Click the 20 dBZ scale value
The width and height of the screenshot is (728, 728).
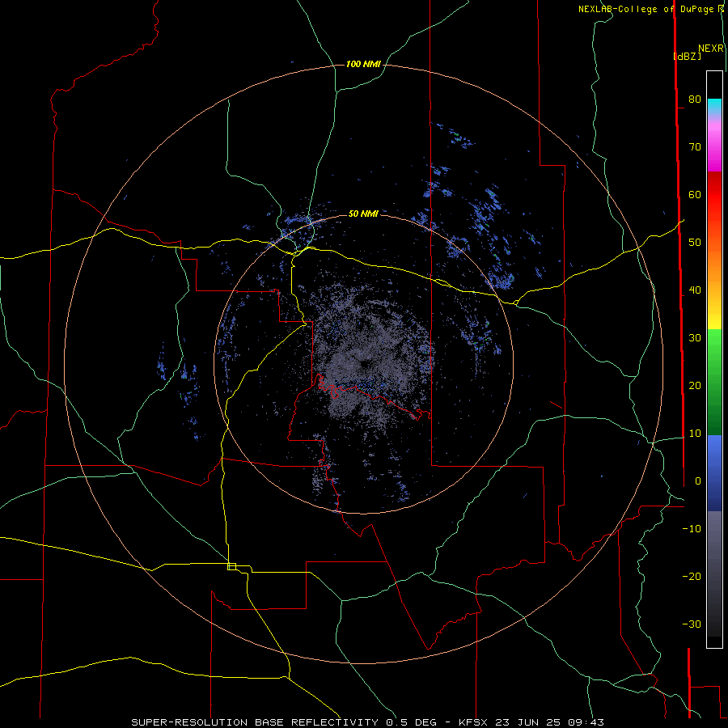[x=695, y=385]
